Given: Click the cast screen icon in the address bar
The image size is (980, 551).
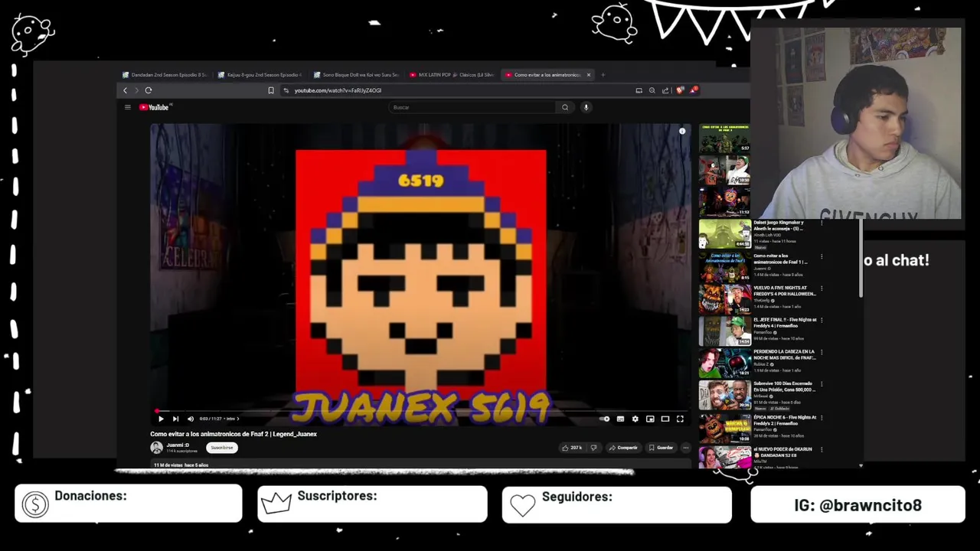Looking at the screenshot, I should pos(639,90).
